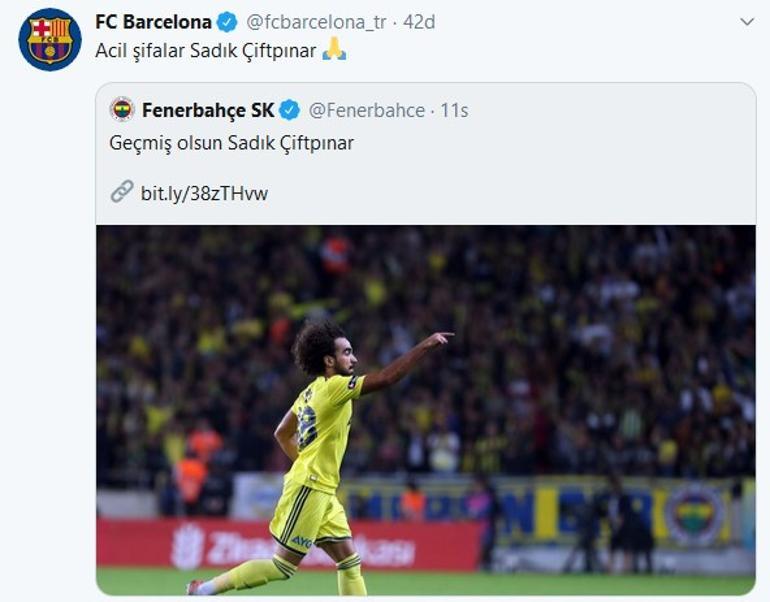This screenshot has width=770, height=602.
Task: Click the chain link icon
Action: [121, 192]
